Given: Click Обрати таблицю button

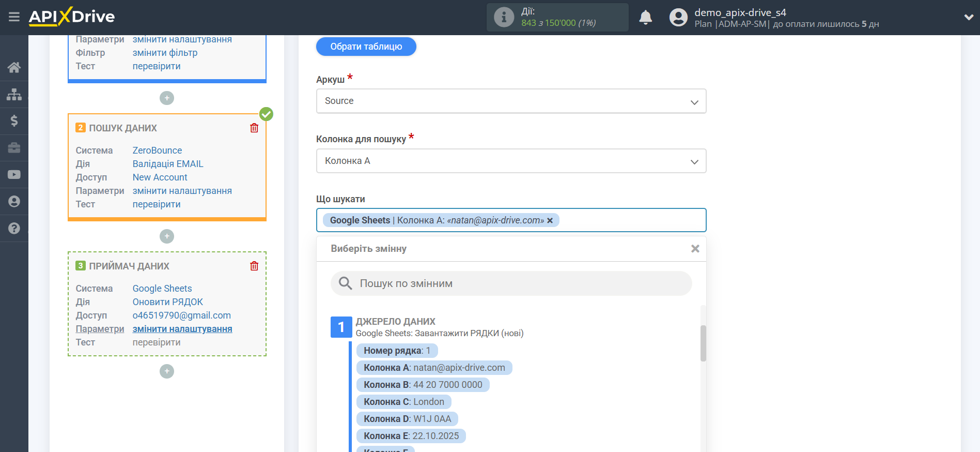Looking at the screenshot, I should pos(366,47).
